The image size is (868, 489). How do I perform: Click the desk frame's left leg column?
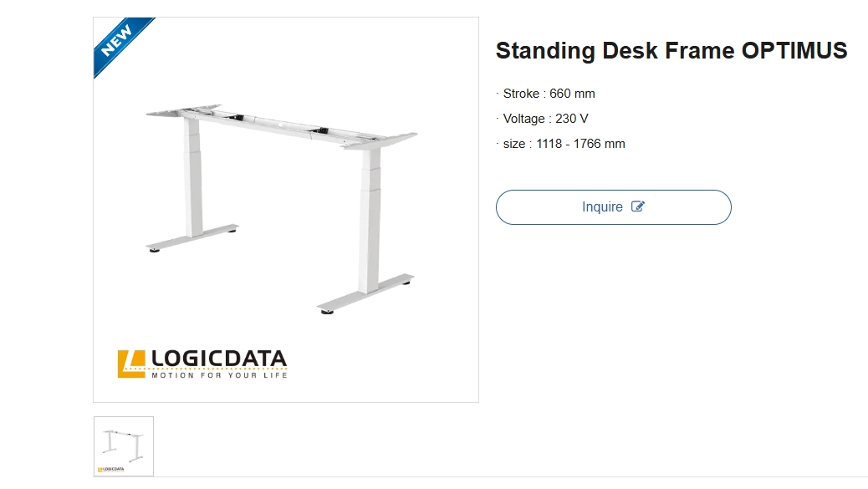click(193, 177)
